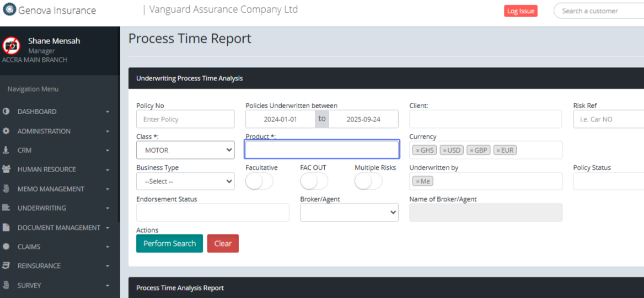Click the Policy No input field
Viewport: 644px width, 298px height.
point(185,119)
